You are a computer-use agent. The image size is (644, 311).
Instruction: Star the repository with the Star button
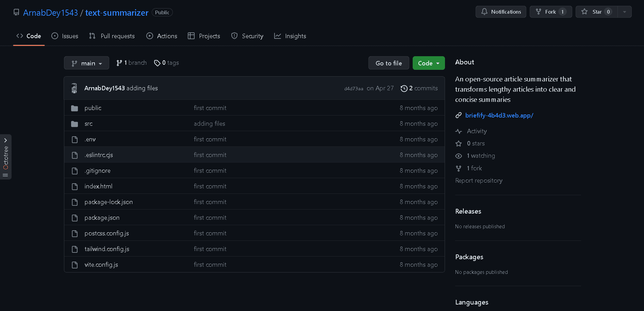[596, 12]
